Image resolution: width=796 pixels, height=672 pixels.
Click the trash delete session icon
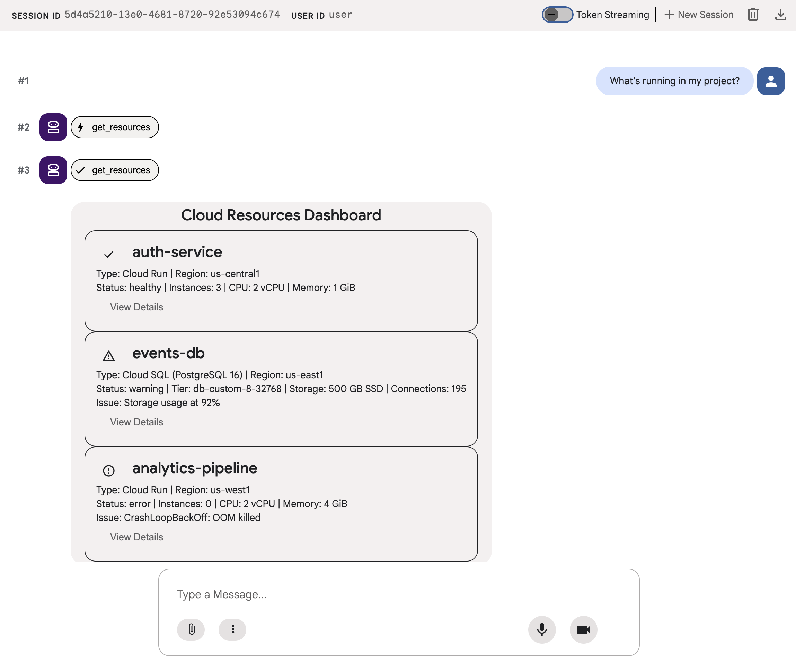[753, 15]
